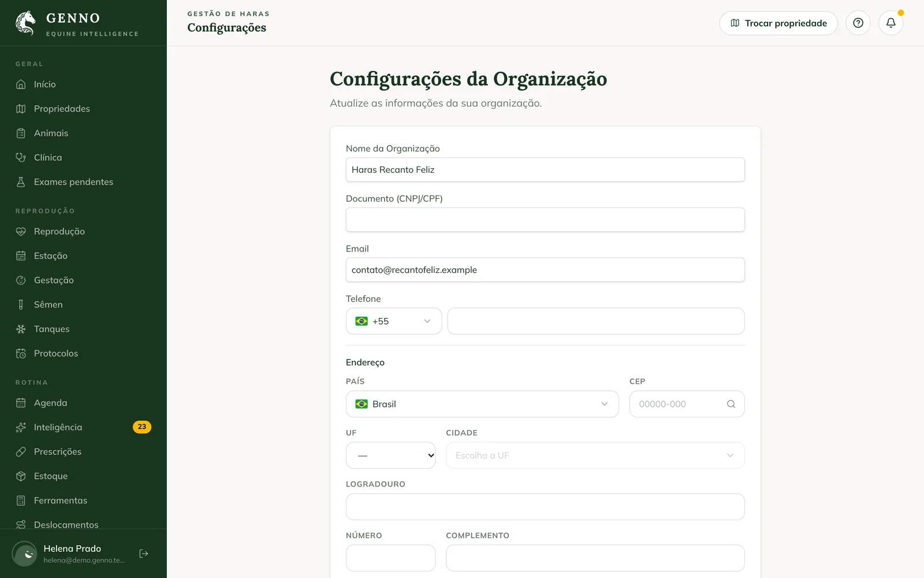Click the Tanques snowflake icon

pyautogui.click(x=21, y=329)
